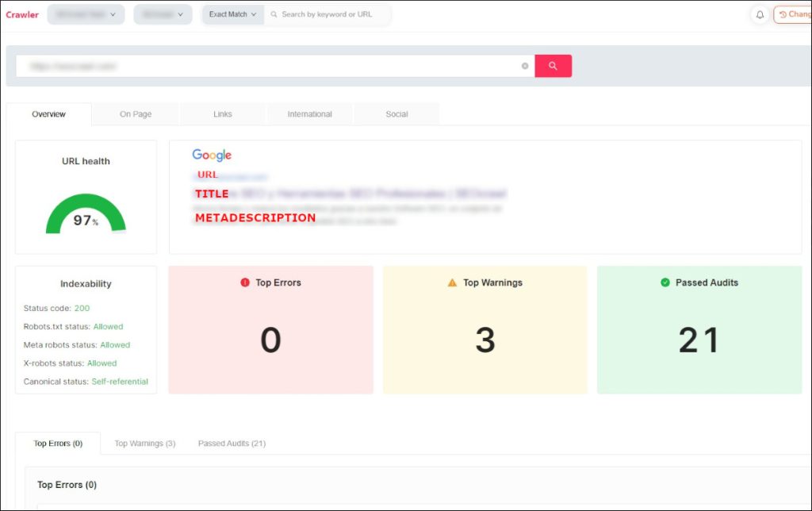Open notifications via the bell icon
Viewport: 812px width, 511px height.
[759, 15]
